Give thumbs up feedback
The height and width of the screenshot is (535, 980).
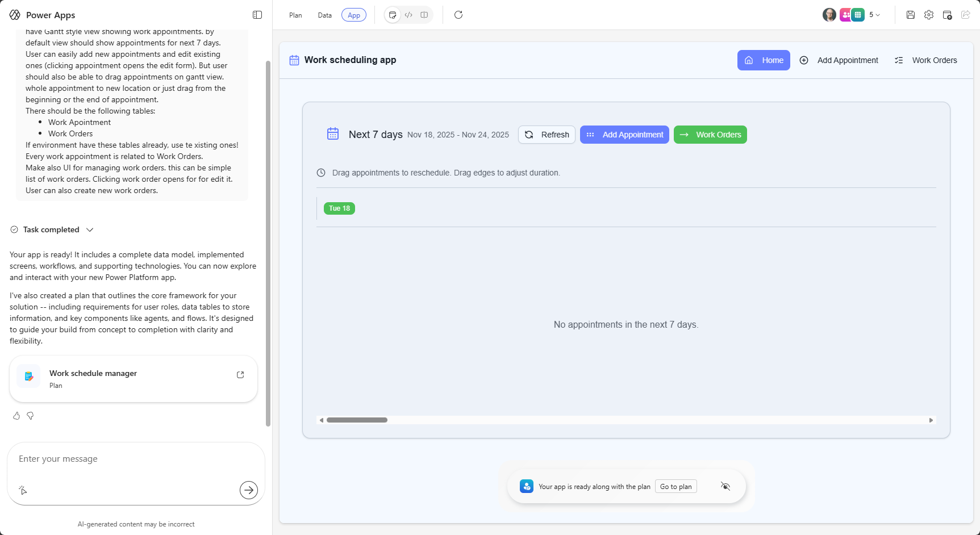[16, 416]
